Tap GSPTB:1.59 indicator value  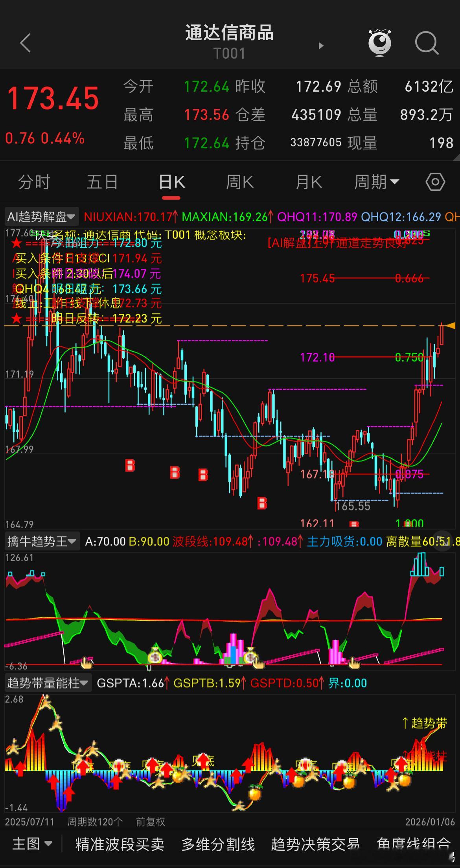(210, 683)
